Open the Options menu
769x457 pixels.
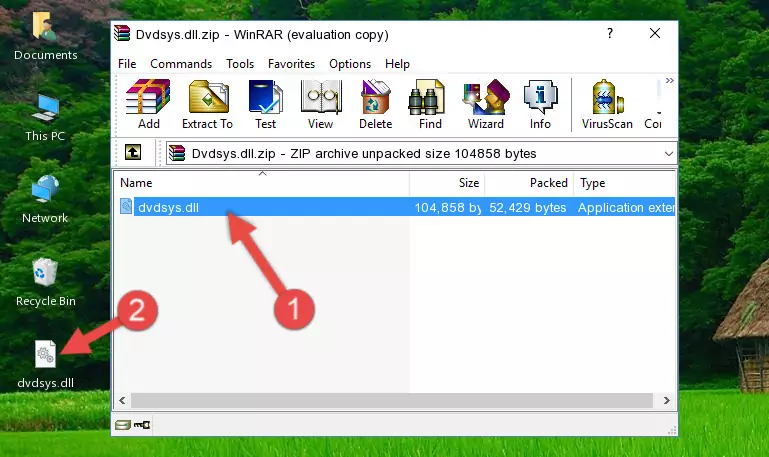tap(350, 64)
